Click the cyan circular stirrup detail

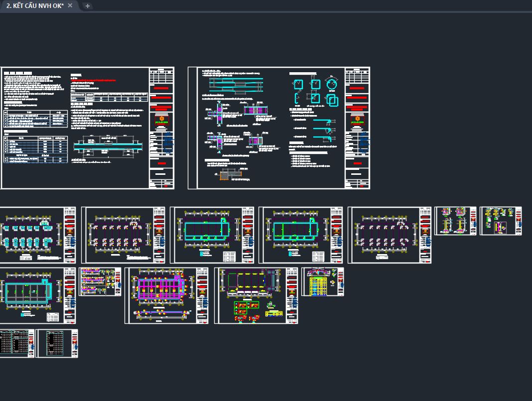[332, 84]
